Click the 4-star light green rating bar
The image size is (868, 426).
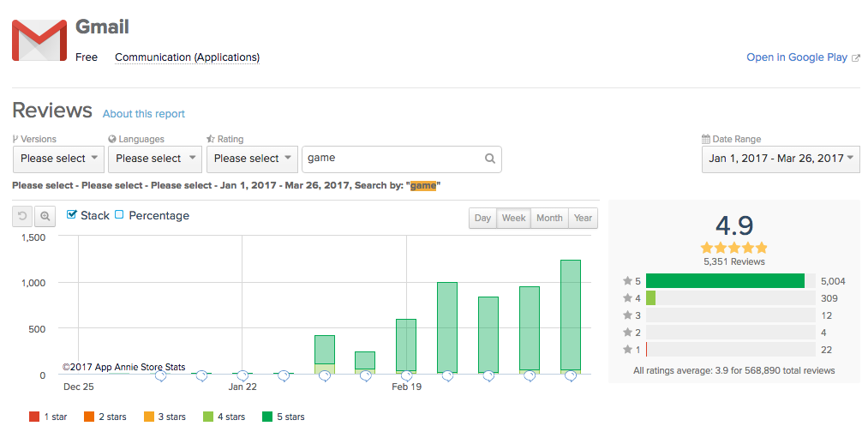650,298
